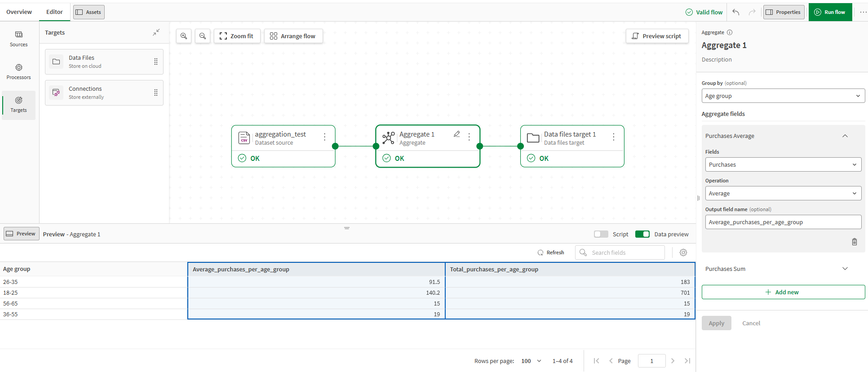Select Total_purchases_per_age_group column header

point(570,269)
